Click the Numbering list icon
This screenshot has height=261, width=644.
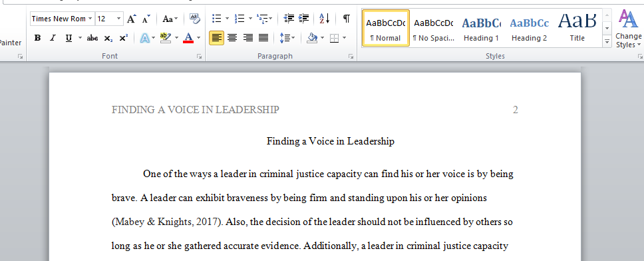240,19
